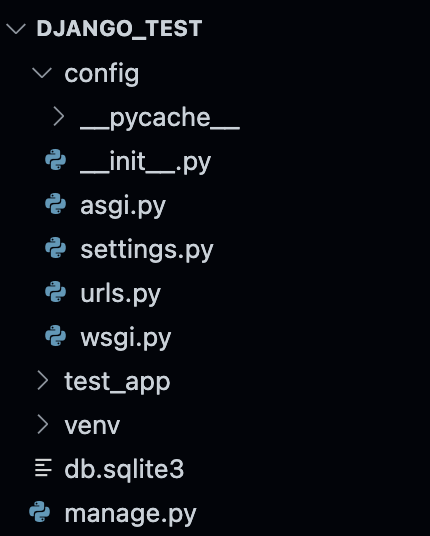This screenshot has height=536, width=430.
Task: Expand the __pycache__ folder chevron
Action: [58, 117]
